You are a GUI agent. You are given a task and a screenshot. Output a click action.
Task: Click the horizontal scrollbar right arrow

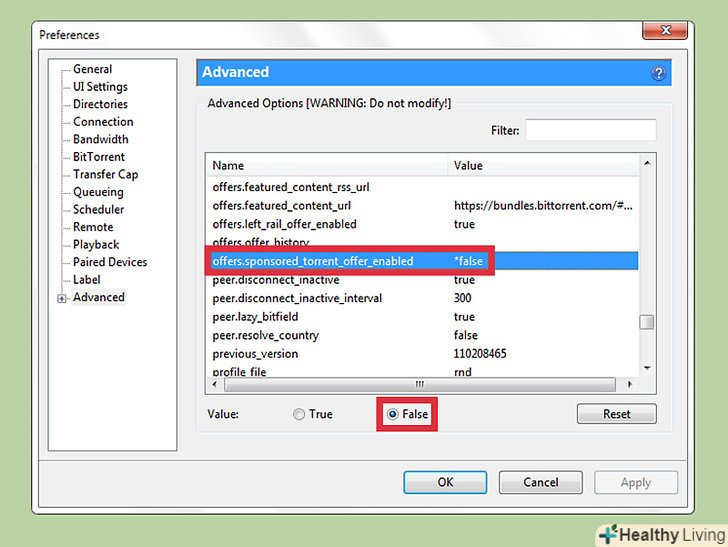click(x=630, y=384)
